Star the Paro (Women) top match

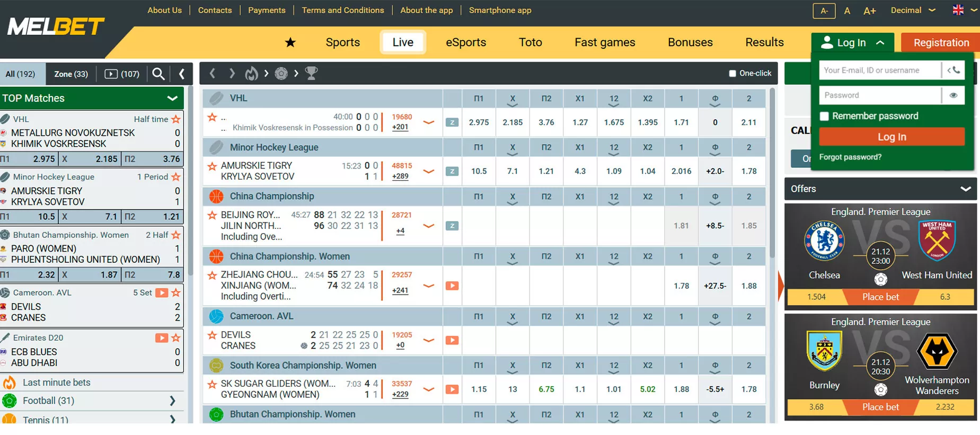176,235
